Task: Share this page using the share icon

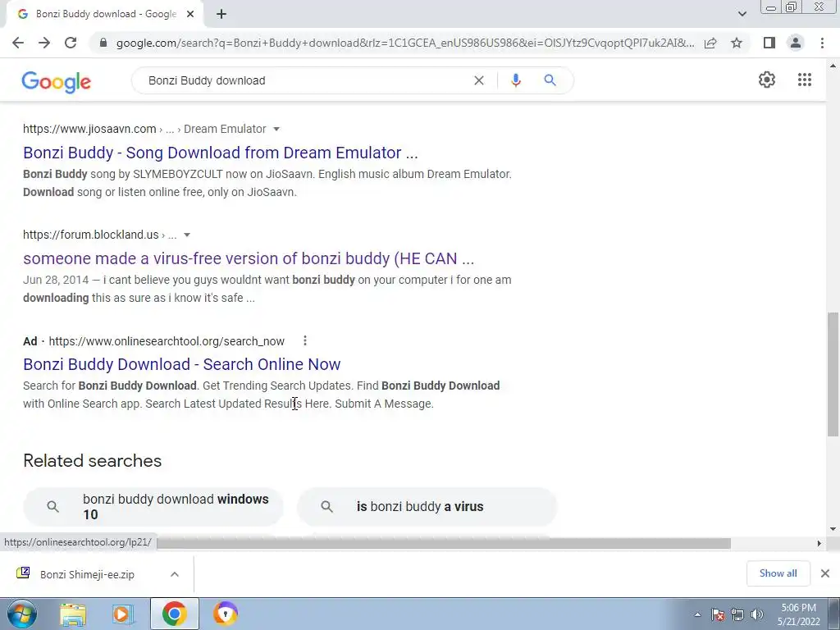Action: pyautogui.click(x=710, y=43)
